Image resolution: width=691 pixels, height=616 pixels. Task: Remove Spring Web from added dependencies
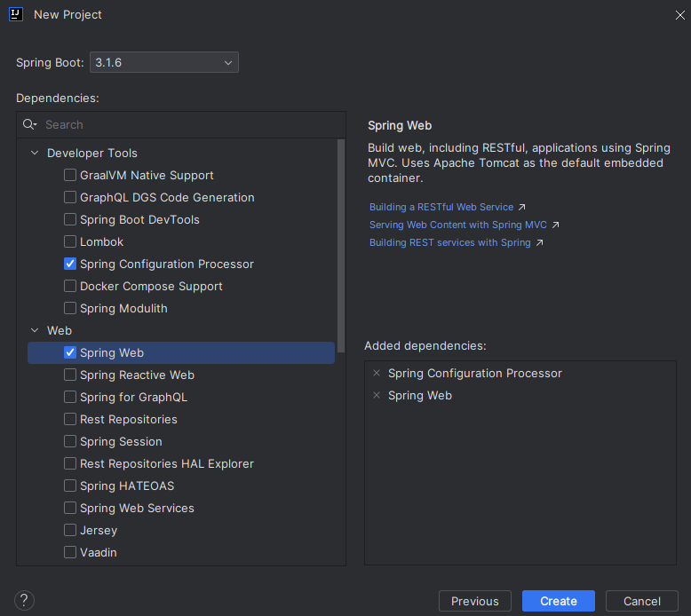[377, 395]
